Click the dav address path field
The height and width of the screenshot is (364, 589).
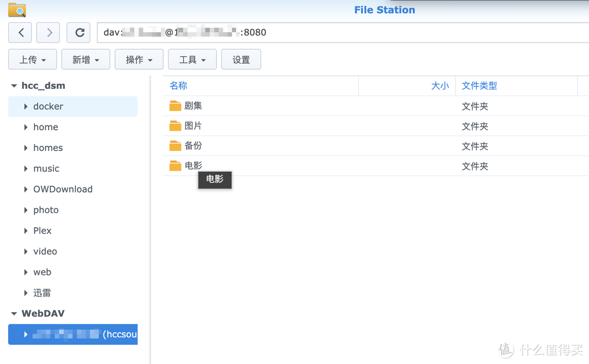(x=343, y=33)
